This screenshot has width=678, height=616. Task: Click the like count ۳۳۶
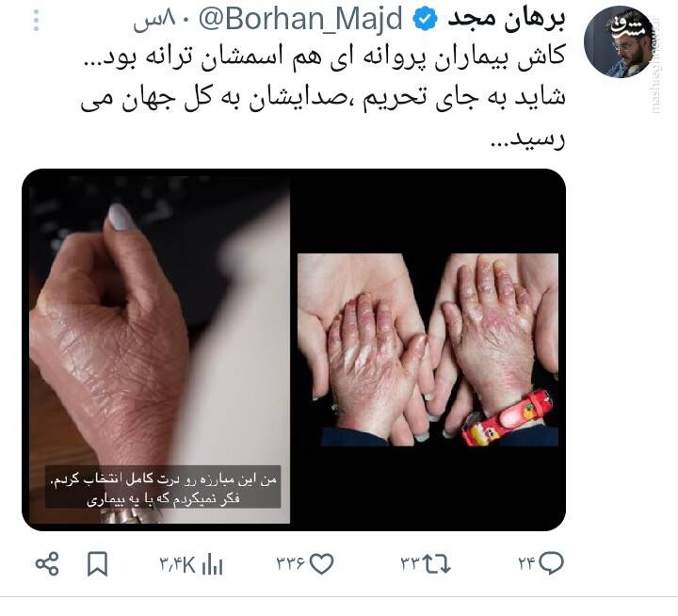(291, 563)
